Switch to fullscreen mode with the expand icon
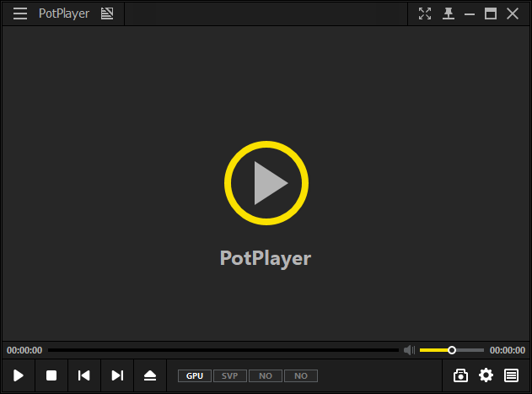Viewport: 532px width, 394px height. pyautogui.click(x=425, y=13)
